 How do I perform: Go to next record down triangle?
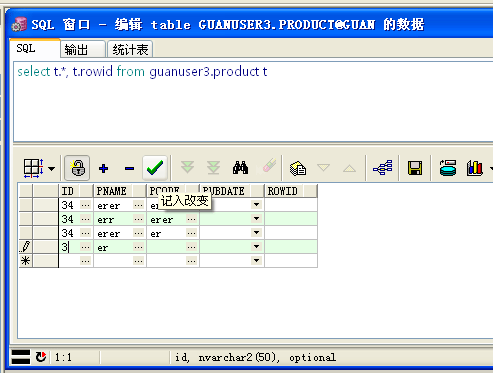[323, 167]
